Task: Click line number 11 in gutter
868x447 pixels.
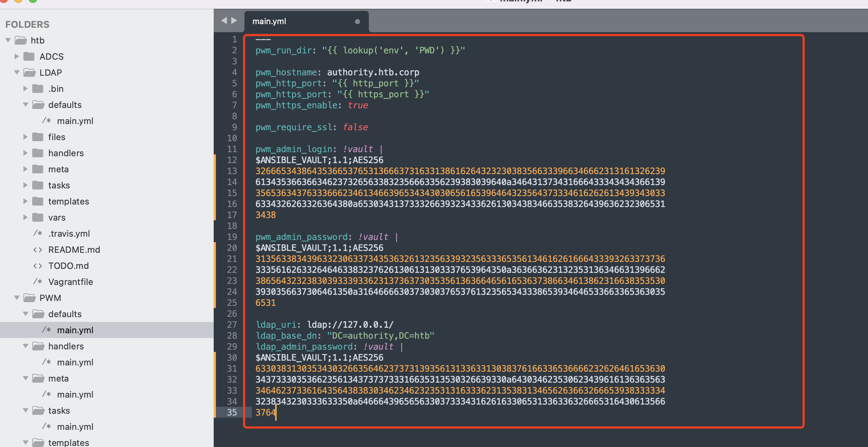Action: (x=232, y=149)
